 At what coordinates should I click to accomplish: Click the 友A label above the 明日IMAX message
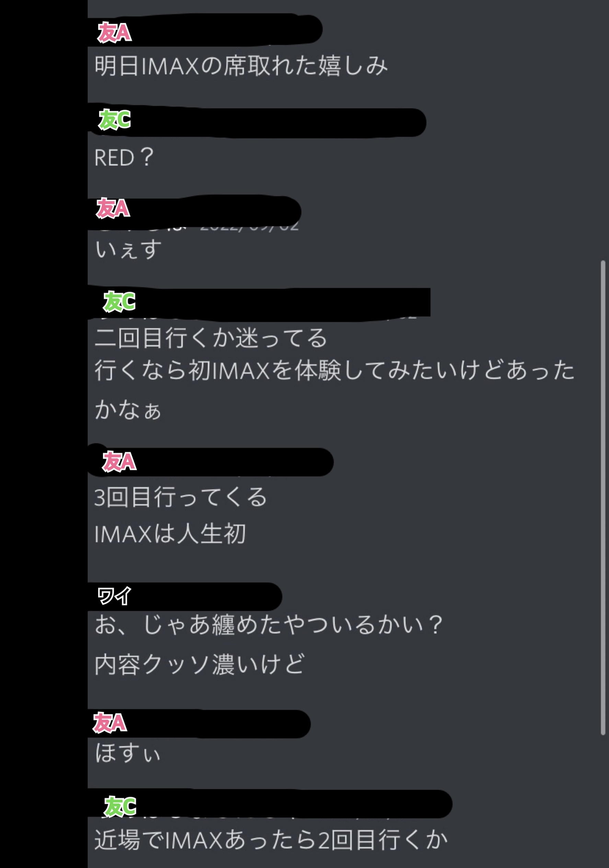115,33
